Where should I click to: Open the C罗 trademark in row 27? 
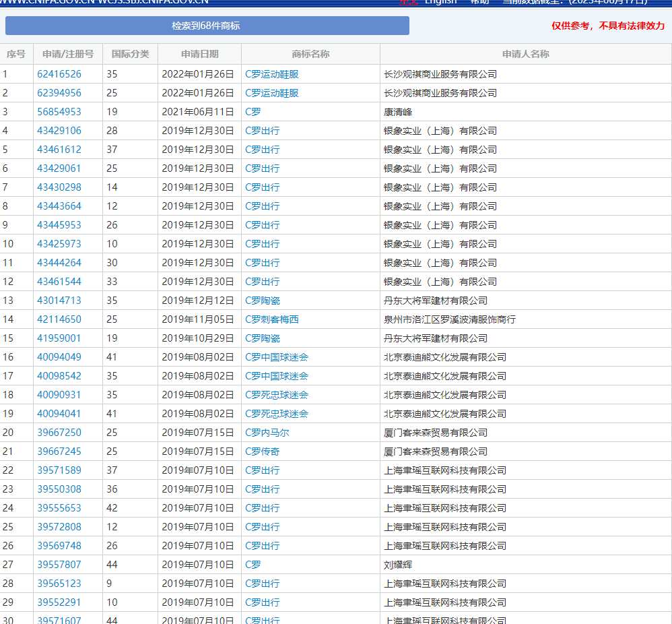tap(253, 565)
